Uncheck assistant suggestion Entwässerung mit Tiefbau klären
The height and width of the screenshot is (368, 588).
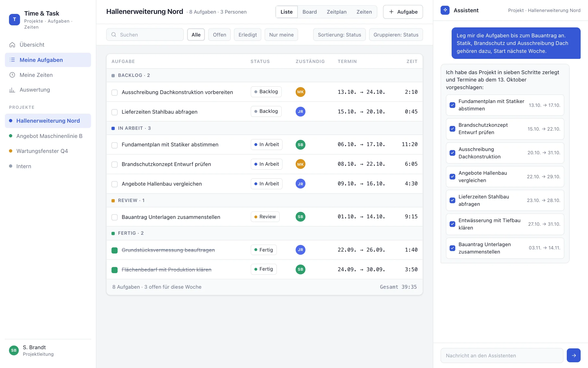tap(452, 224)
